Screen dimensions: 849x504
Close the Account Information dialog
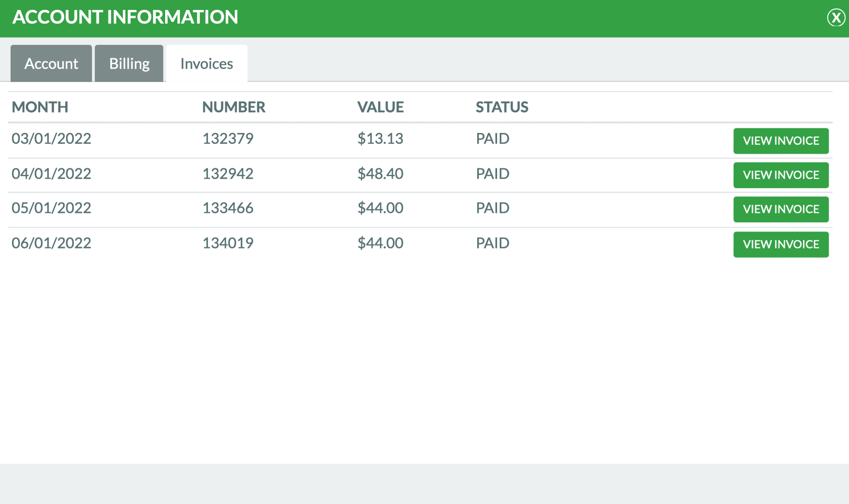[x=836, y=18]
